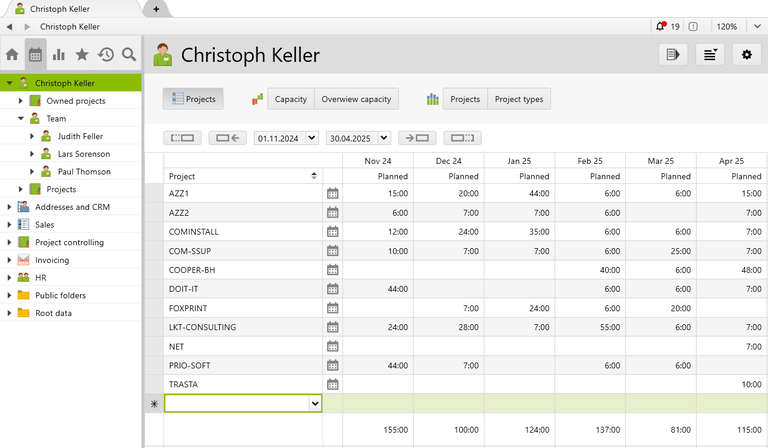Open the end date 30.04.2025 dropdown
The image size is (768, 448).
click(384, 138)
